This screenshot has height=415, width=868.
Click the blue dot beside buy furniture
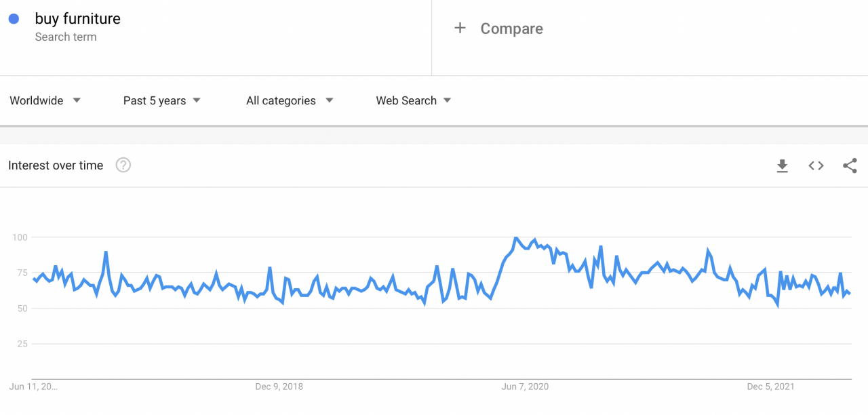14,19
